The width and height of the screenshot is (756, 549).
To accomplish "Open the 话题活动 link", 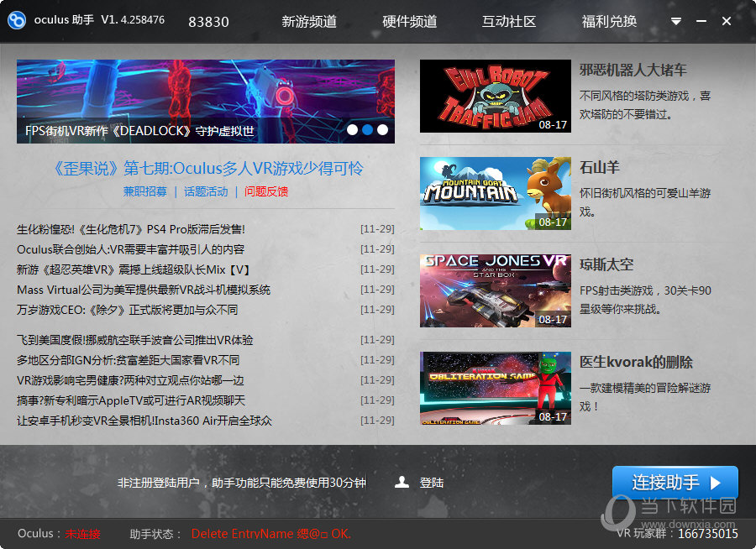I will (206, 192).
